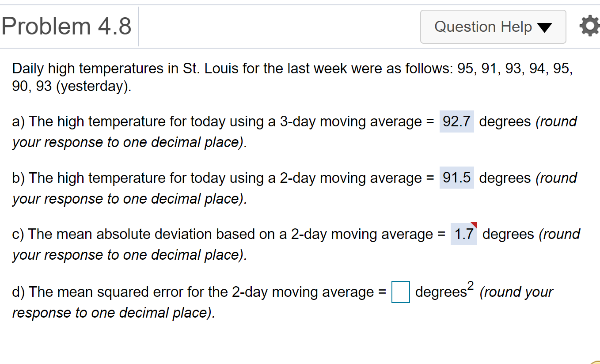The height and width of the screenshot is (364, 600).
Task: Select the dropdown triangle inside Question Help
Action: pyautogui.click(x=544, y=27)
